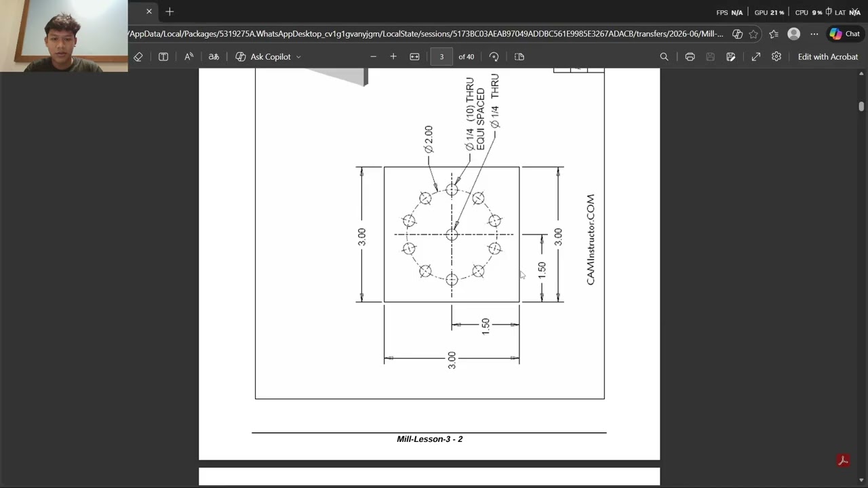
Task: Zoom in with the plus icon
Action: 393,57
